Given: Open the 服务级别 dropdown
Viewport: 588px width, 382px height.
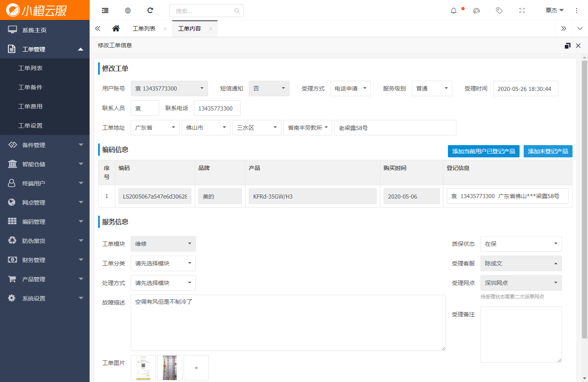Looking at the screenshot, I should click(432, 88).
